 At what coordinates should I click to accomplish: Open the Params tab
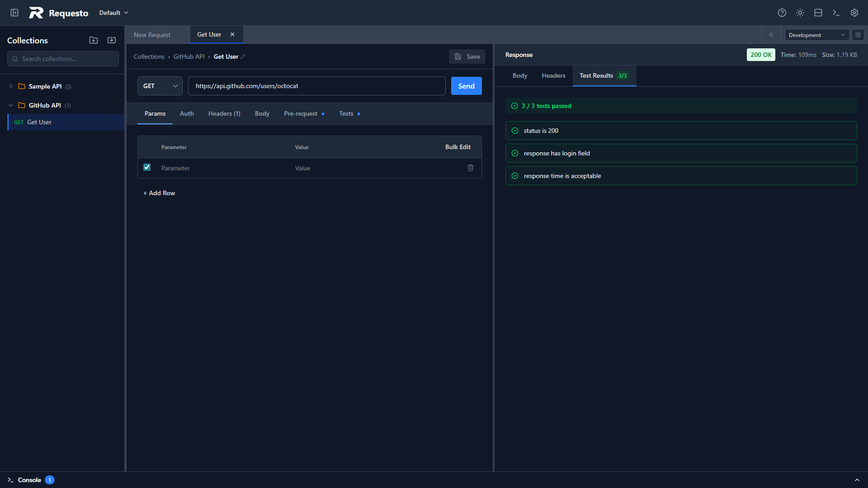pos(155,113)
